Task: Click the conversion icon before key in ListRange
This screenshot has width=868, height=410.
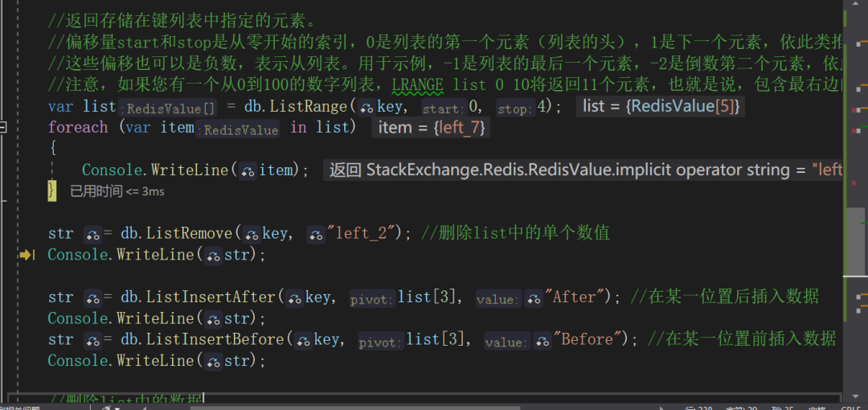Action: coord(366,108)
